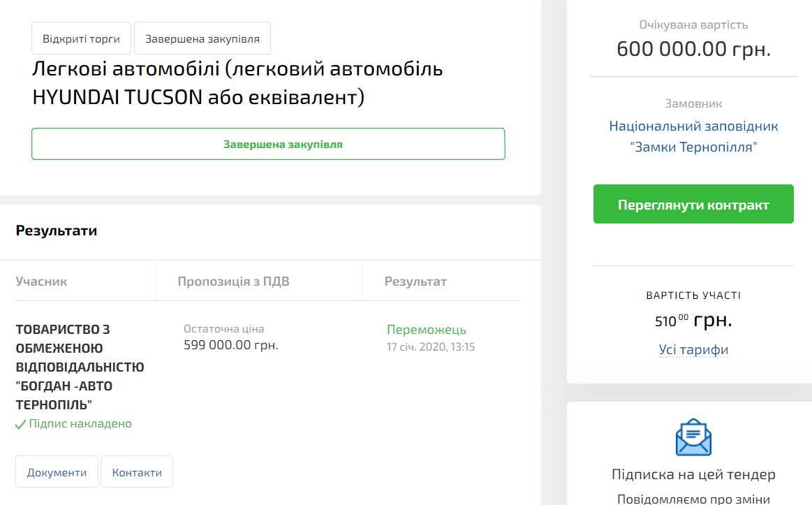Click the HYUNDAI TUCSON tender title
Viewport: 812px width, 505px height.
pyautogui.click(x=237, y=82)
